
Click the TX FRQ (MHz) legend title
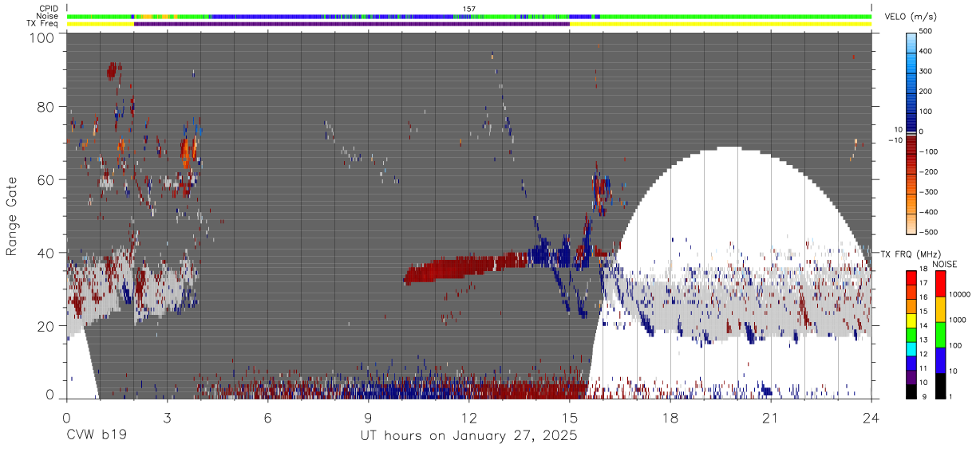[909, 254]
